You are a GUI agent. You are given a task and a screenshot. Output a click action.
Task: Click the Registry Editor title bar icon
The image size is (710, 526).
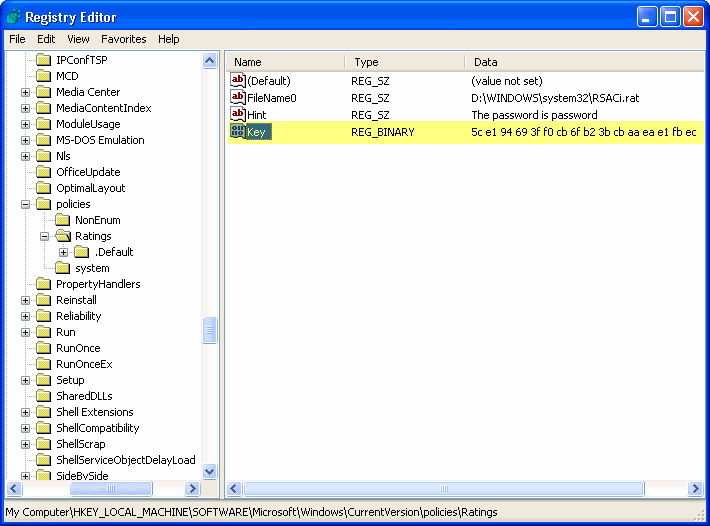(14, 17)
